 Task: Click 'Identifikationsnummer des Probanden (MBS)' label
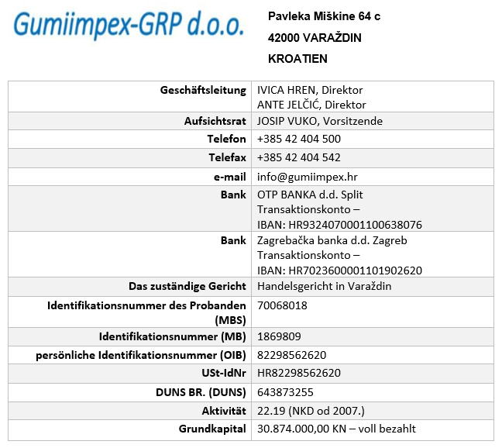coord(146,313)
